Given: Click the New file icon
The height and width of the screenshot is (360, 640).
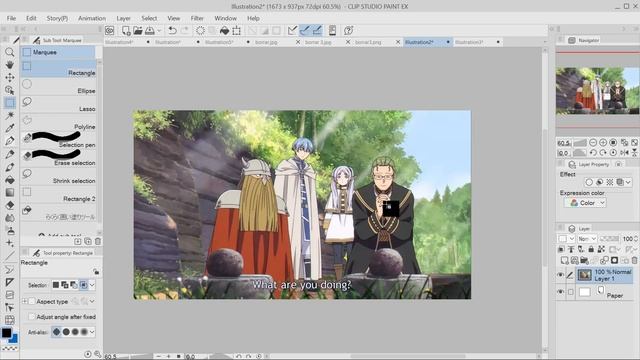Looking at the screenshot, I should (126, 31).
